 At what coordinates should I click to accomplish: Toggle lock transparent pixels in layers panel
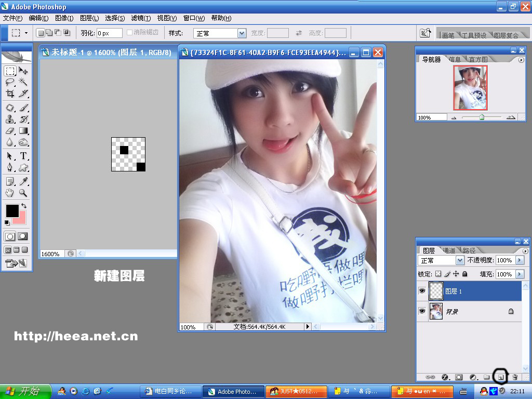click(x=438, y=274)
